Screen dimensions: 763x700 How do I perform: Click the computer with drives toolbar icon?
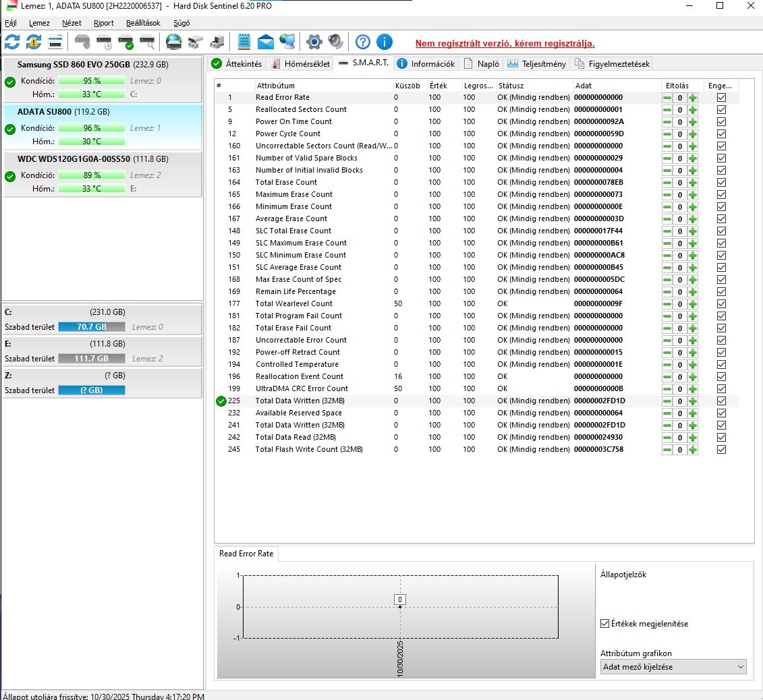(217, 42)
